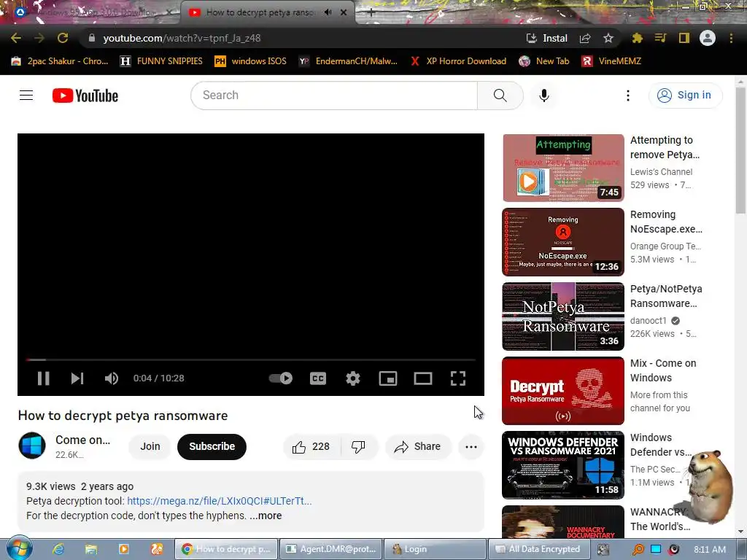The height and width of the screenshot is (560, 747).
Task: Open the video player settings gear
Action: tap(352, 378)
